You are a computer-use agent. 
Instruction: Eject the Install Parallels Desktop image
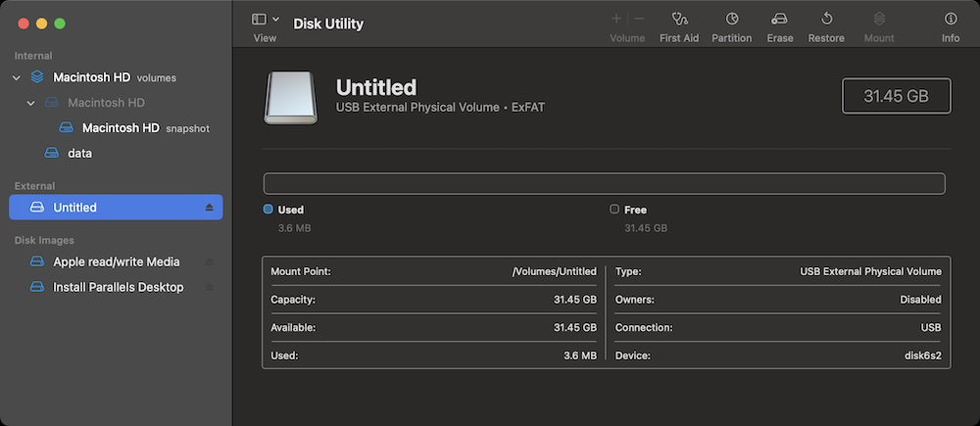209,288
